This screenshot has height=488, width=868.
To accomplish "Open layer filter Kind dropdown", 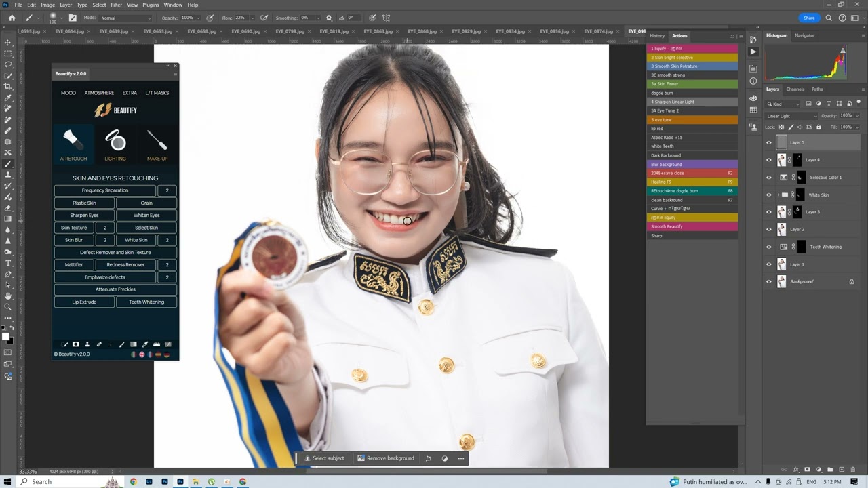I will (783, 104).
